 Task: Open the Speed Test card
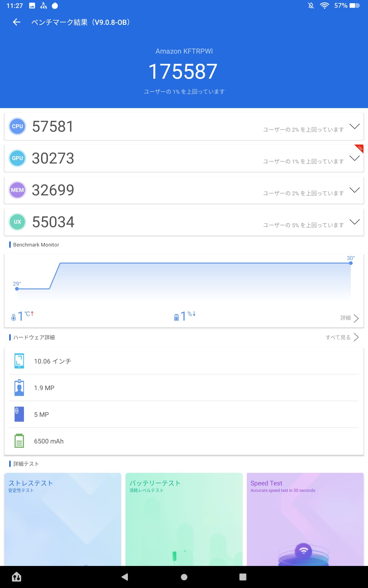pos(305,519)
